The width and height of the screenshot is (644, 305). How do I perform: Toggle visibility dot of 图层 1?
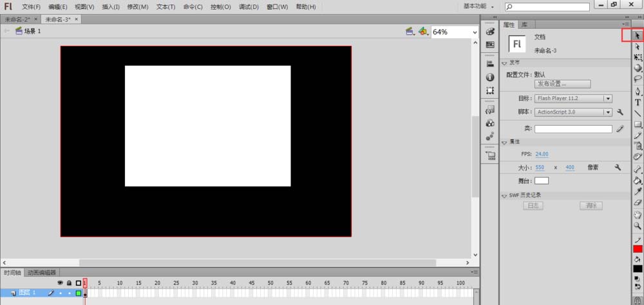(61, 293)
